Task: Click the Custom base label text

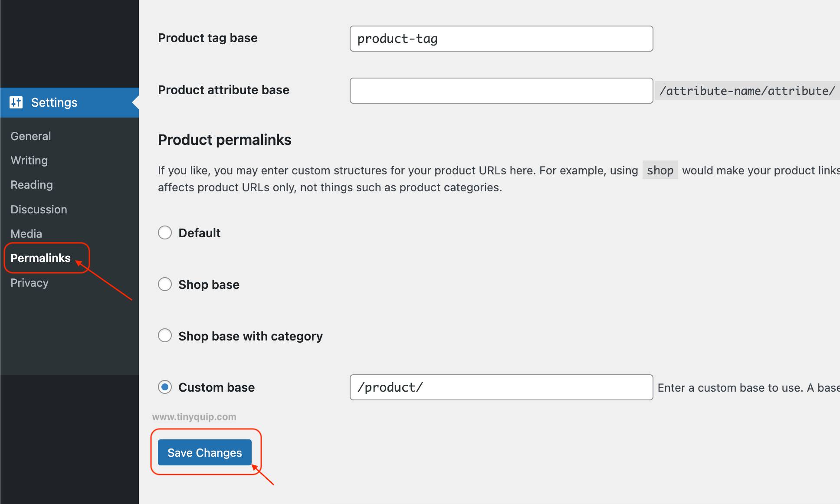Action: pos(217,387)
